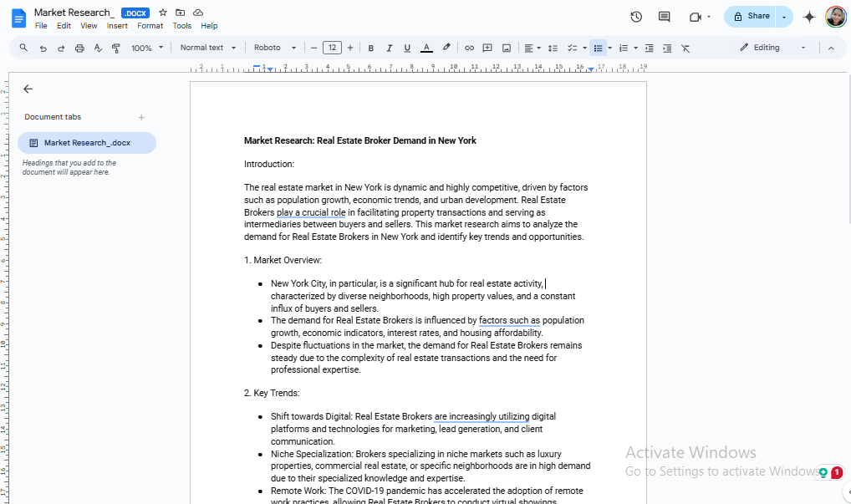Check cloud save status icon
851x504 pixels.
tap(198, 13)
